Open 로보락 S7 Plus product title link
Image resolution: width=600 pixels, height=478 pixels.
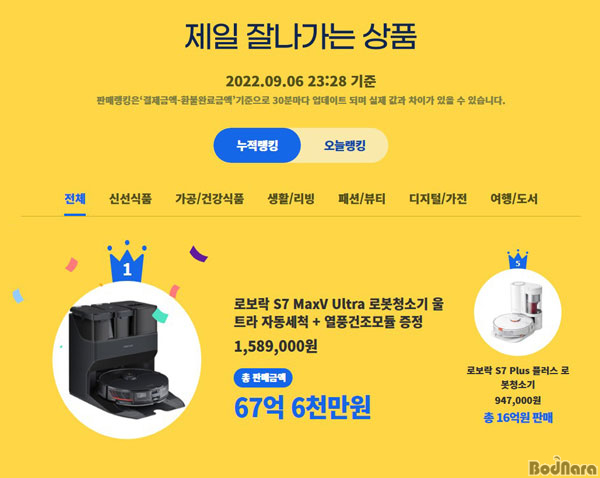[518, 377]
